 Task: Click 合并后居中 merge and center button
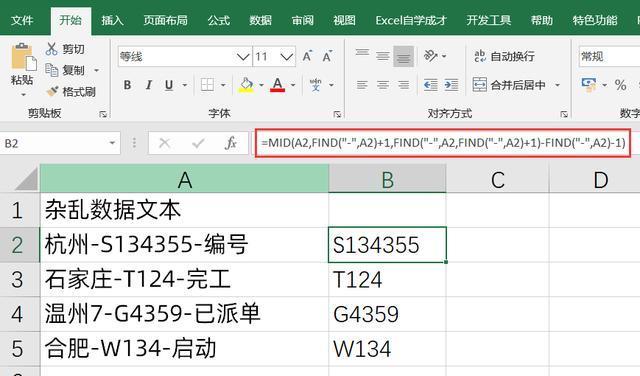click(x=509, y=85)
